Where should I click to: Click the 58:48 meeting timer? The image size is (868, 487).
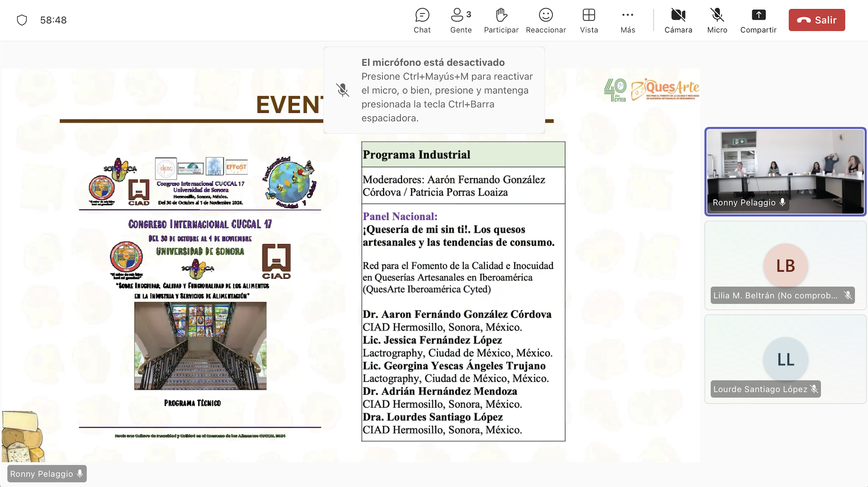click(53, 19)
